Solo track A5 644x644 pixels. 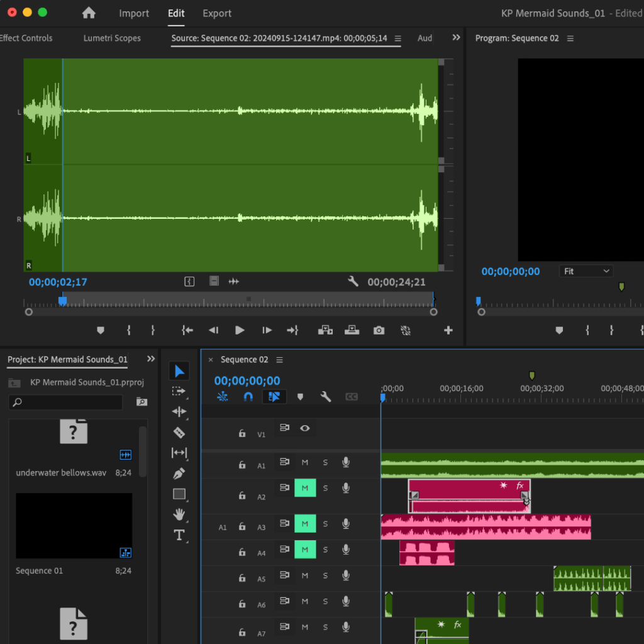point(325,575)
